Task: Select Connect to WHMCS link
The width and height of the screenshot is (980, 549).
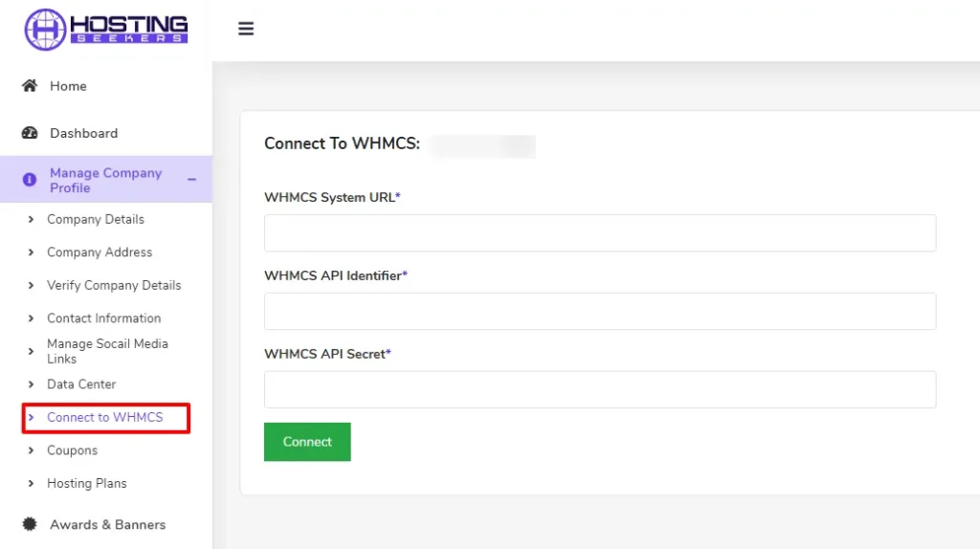Action: tap(105, 417)
